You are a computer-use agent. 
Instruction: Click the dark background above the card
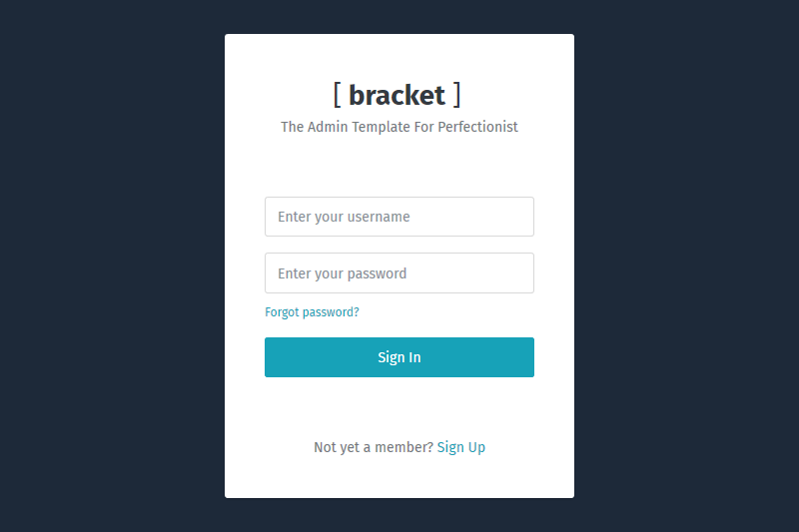(x=399, y=16)
